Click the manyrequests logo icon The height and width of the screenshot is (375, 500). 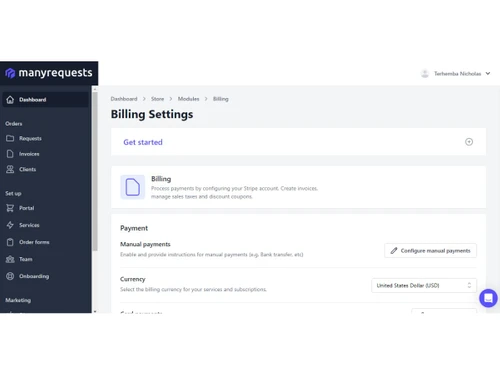(x=10, y=73)
